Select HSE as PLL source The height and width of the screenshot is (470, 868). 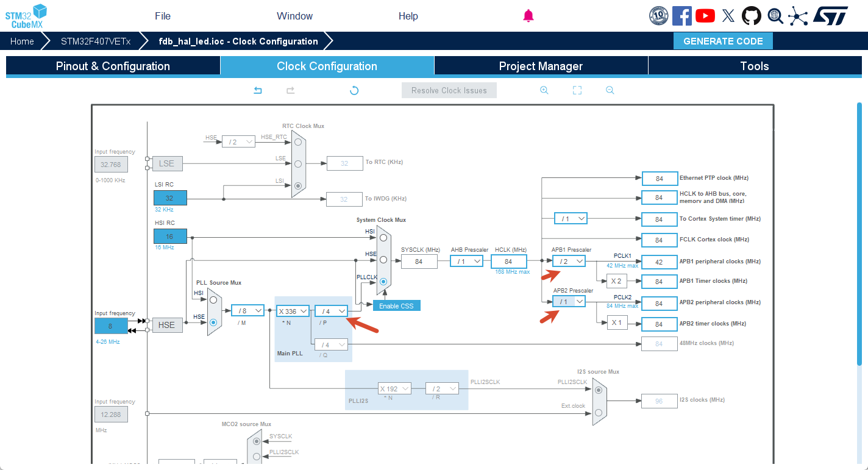(213, 323)
